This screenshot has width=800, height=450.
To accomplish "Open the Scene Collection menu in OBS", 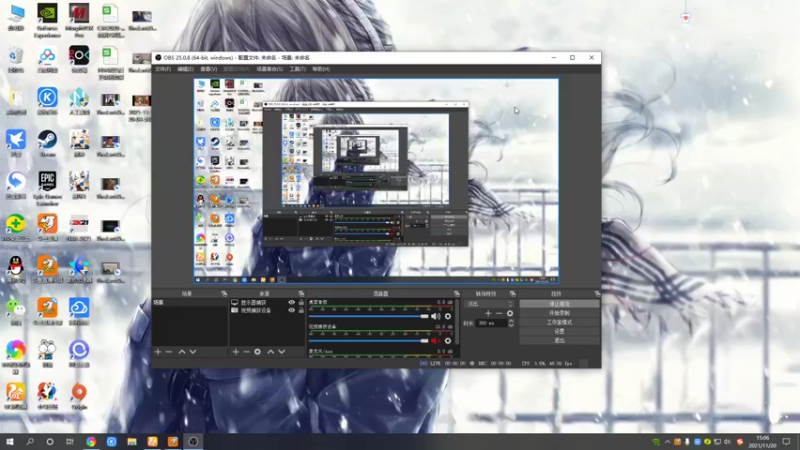I will (x=269, y=69).
